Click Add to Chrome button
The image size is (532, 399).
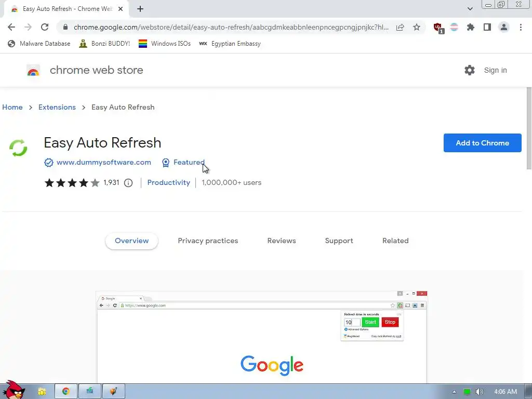[x=482, y=143]
